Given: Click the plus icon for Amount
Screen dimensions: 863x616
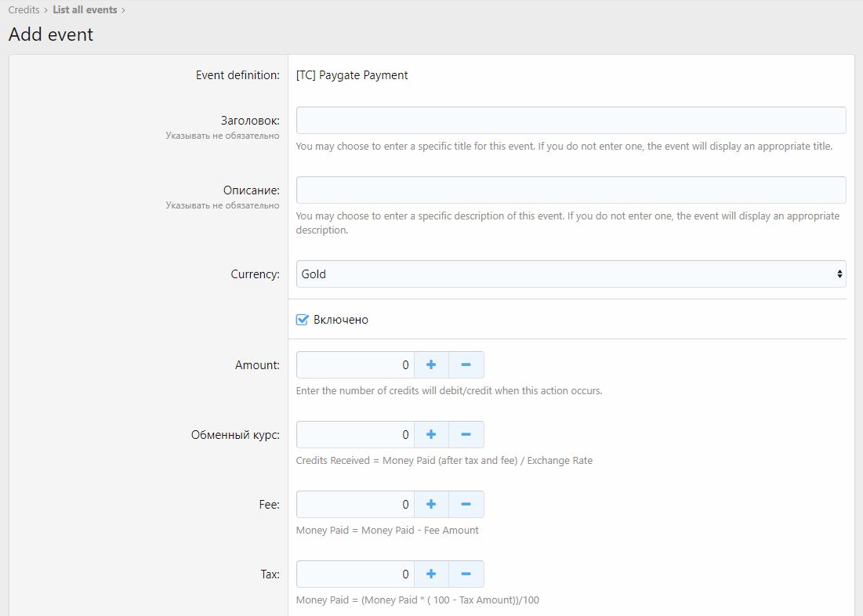Looking at the screenshot, I should point(431,365).
